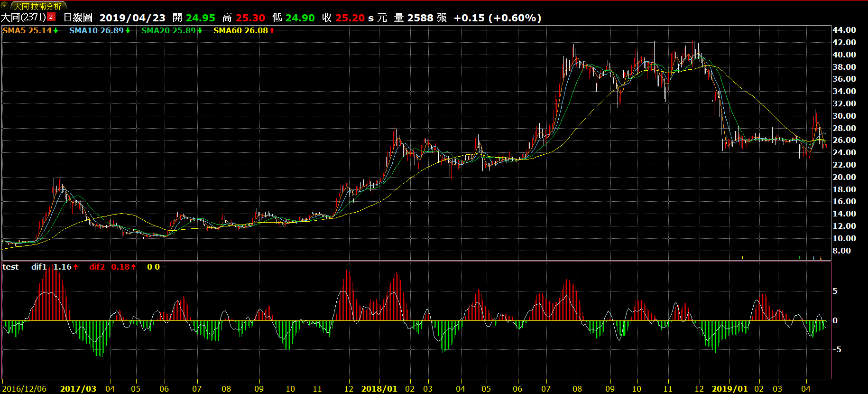Click the red number 2 badge icon

[x=51, y=17]
